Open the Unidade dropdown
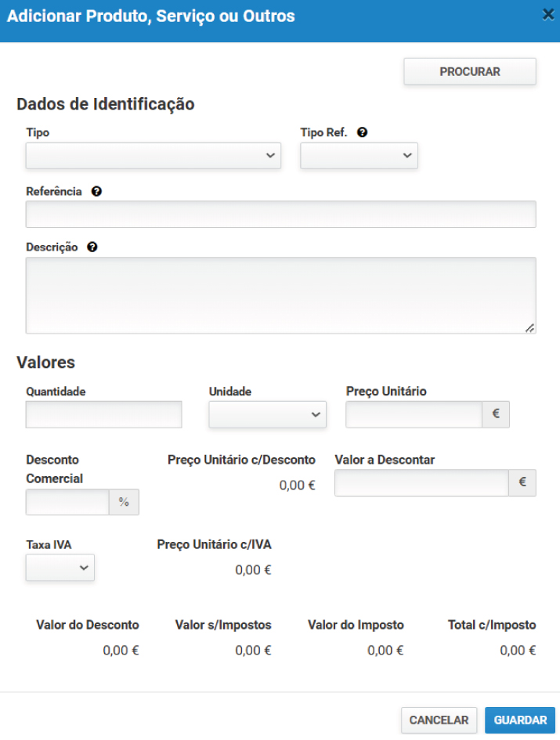 267,414
